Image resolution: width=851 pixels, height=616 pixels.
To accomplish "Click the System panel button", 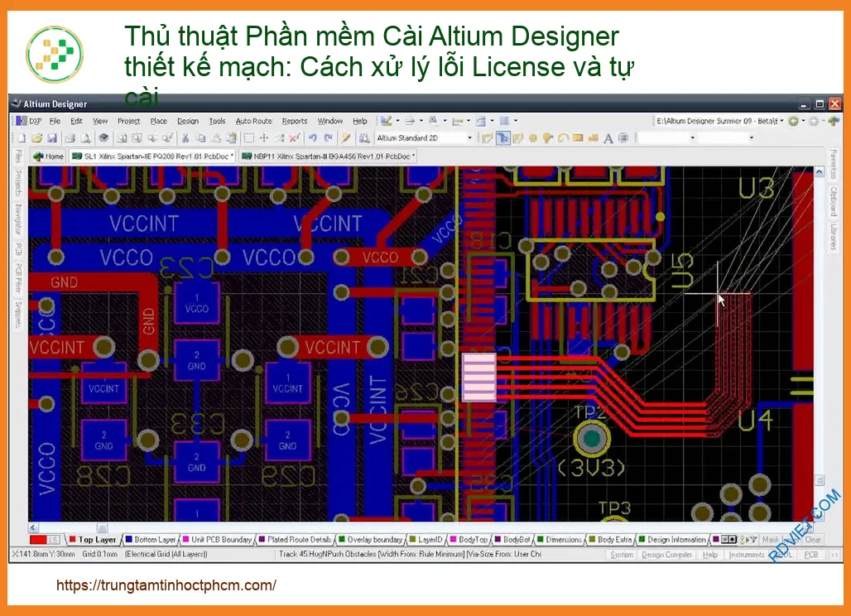I will click(x=622, y=555).
